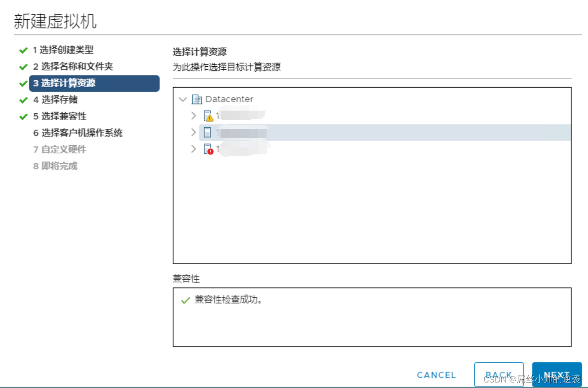Click the yellow warning badge on first host
The image size is (588, 388).
click(x=210, y=118)
